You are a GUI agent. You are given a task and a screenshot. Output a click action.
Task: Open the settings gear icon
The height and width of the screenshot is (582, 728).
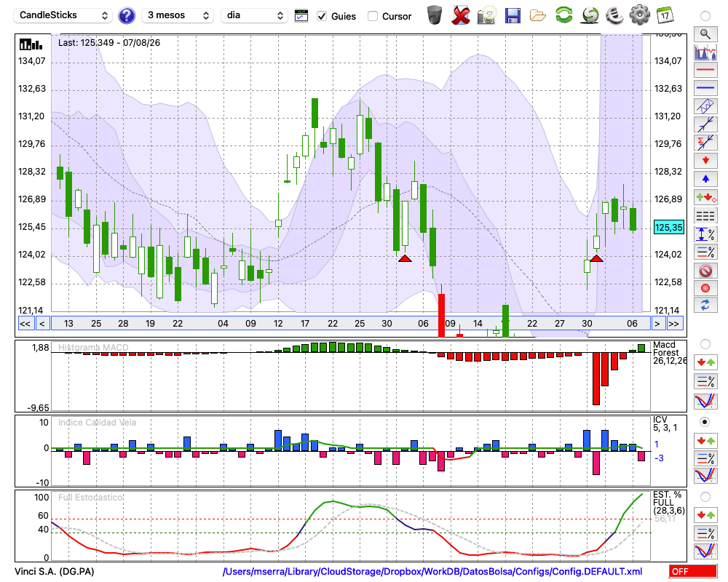640,15
